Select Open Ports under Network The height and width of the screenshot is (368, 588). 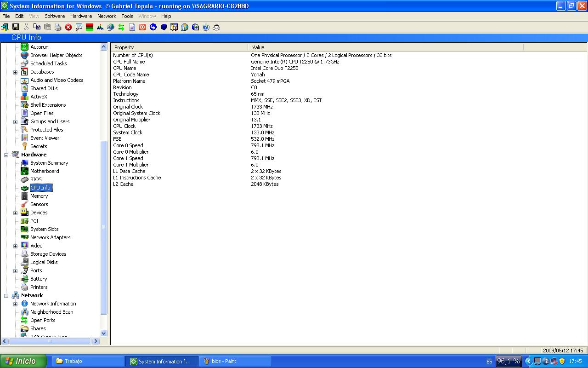point(43,320)
